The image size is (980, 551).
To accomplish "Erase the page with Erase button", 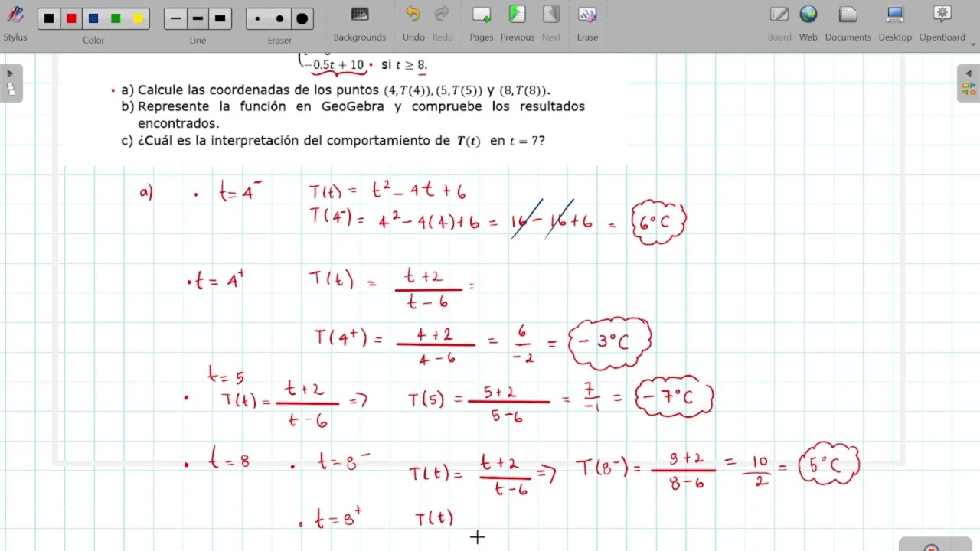I will [x=587, y=23].
